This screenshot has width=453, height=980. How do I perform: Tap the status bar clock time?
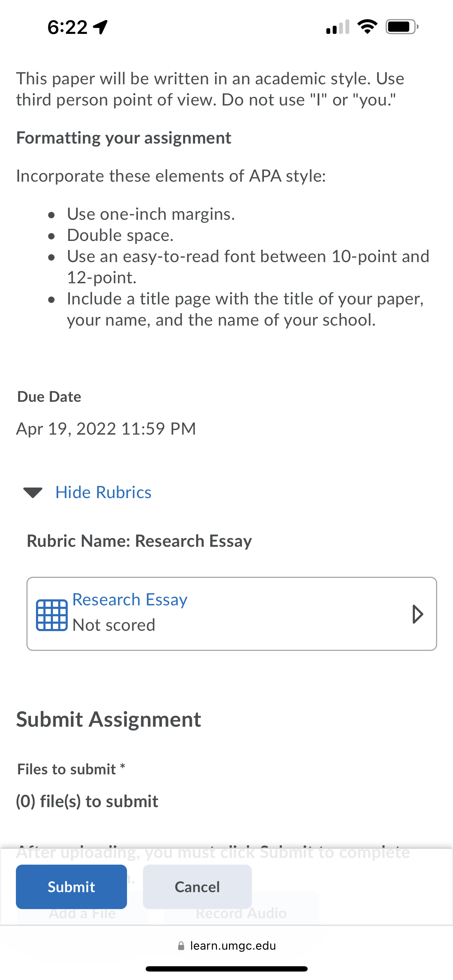67,28
